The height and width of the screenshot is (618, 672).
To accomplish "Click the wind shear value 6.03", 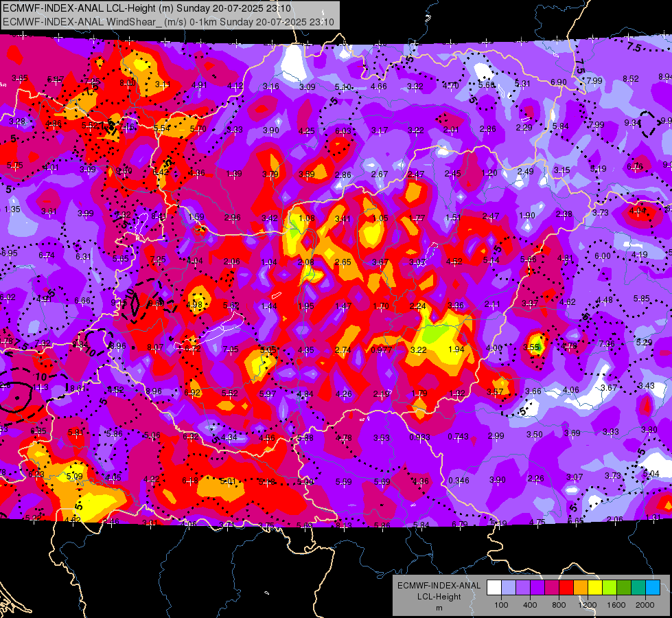I will tap(343, 130).
